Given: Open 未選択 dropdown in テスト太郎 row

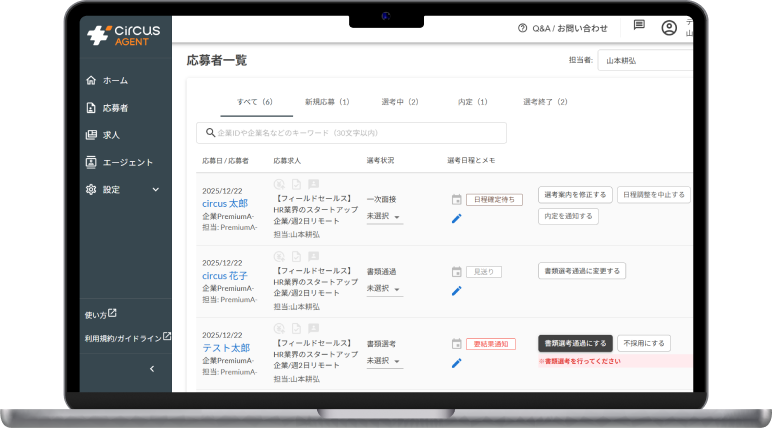Looking at the screenshot, I should click(x=384, y=361).
